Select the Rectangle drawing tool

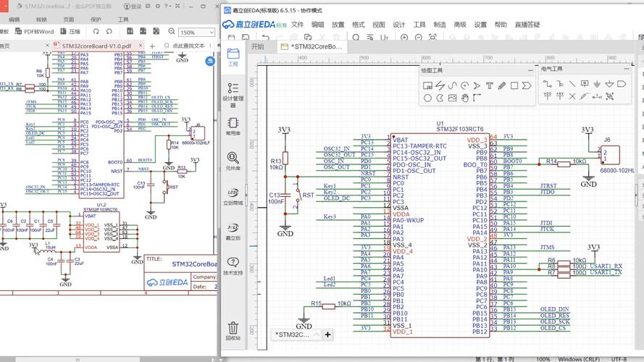(x=514, y=85)
